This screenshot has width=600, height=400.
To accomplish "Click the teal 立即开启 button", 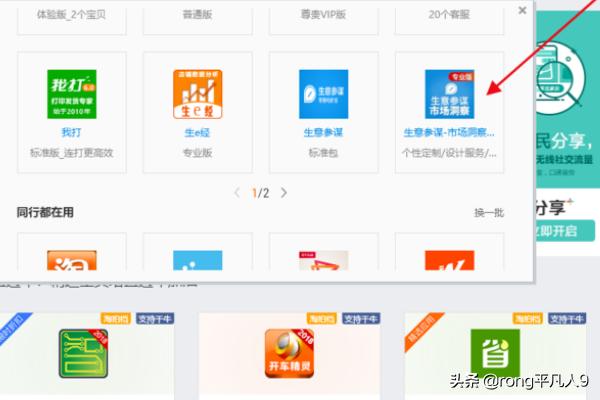I will click(565, 231).
